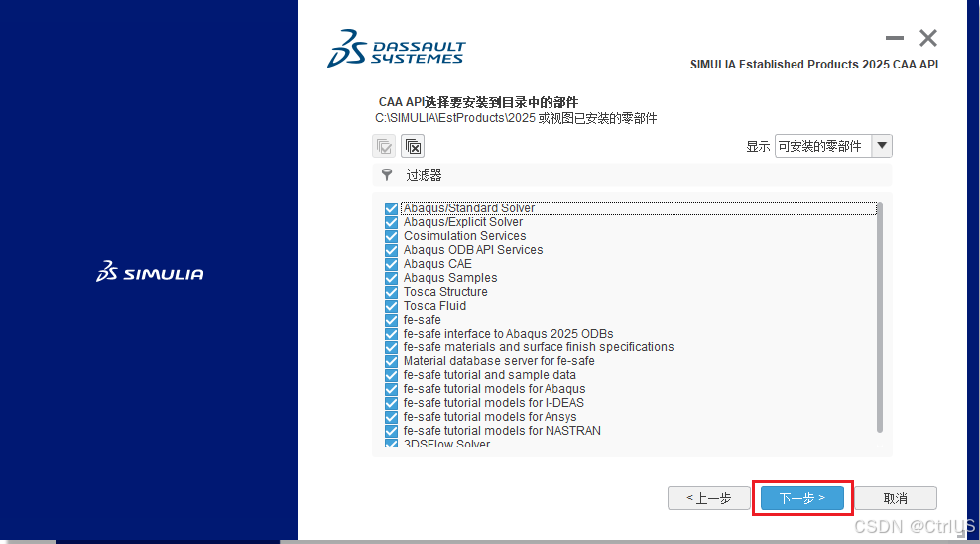Click the filter funnel icon
The height and width of the screenshot is (544, 980).
[x=387, y=175]
